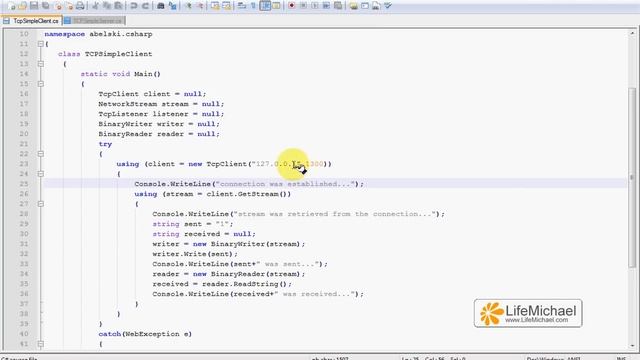Image resolution: width=640 pixels, height=360 pixels.
Task: Click the vertical scrollbar down arrow
Action: pos(632,346)
